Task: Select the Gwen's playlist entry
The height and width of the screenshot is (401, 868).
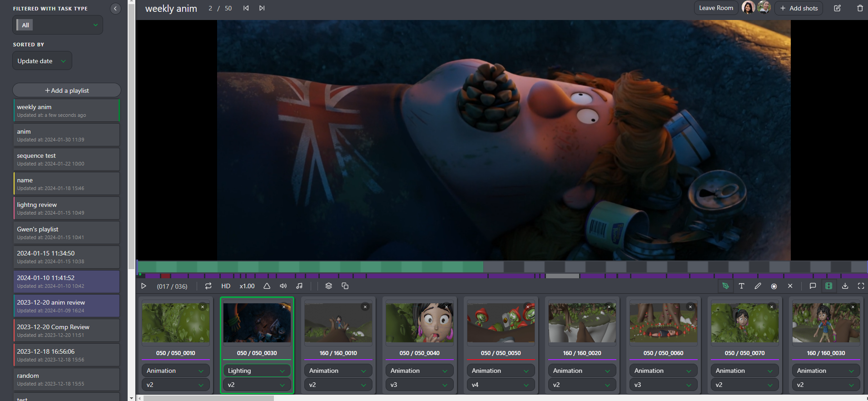Action: 66,233
